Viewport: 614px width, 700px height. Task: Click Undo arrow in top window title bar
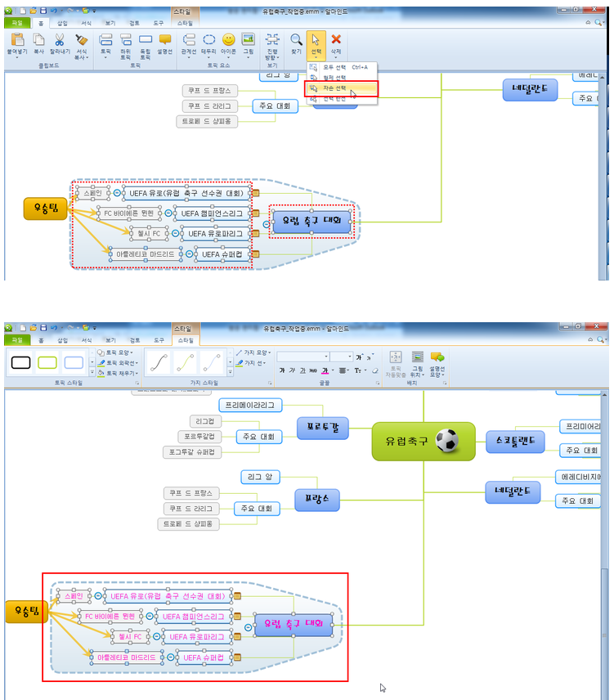tap(53, 11)
